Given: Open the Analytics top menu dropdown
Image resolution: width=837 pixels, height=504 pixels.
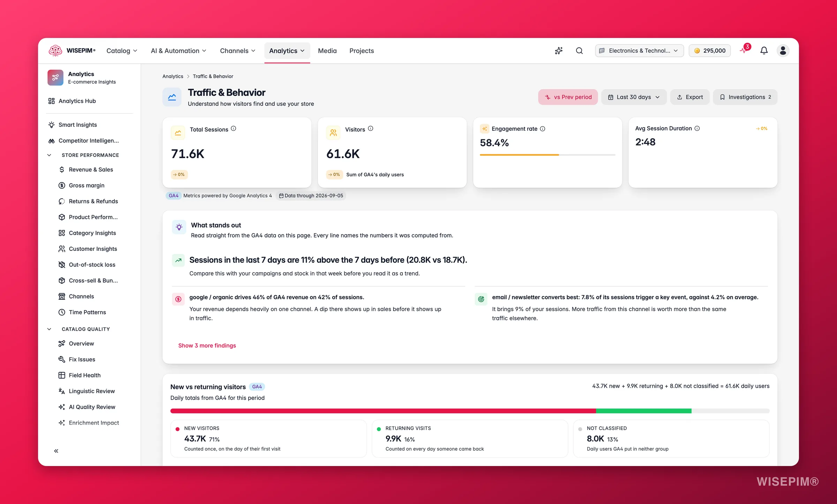Looking at the screenshot, I should pyautogui.click(x=287, y=51).
